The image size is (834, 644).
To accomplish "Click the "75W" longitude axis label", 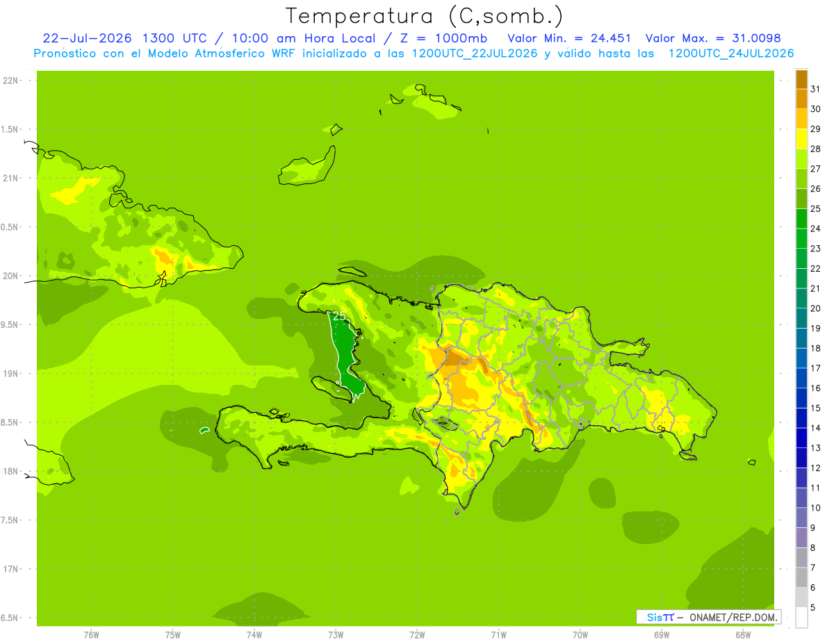I will tap(173, 635).
